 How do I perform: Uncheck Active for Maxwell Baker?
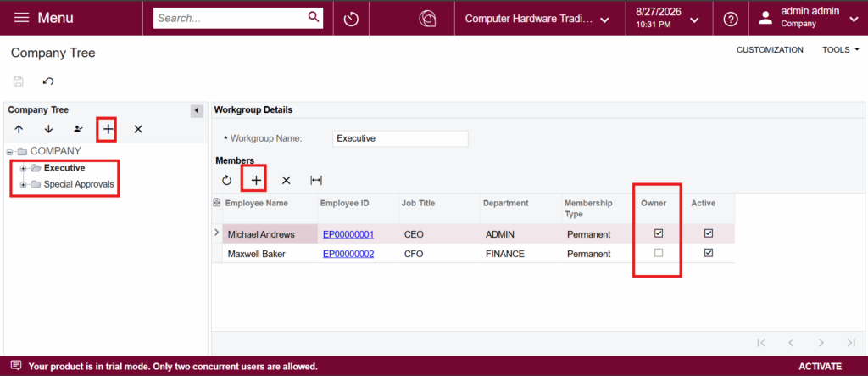tap(708, 253)
